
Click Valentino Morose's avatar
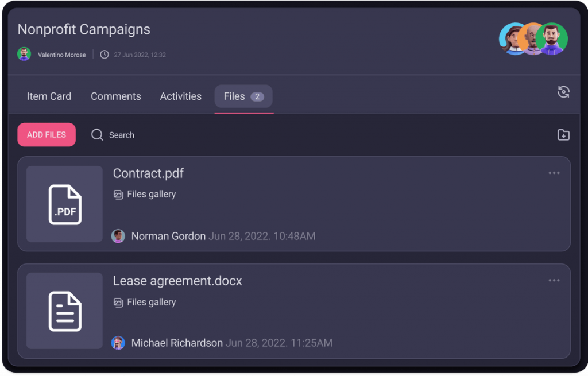click(x=24, y=55)
